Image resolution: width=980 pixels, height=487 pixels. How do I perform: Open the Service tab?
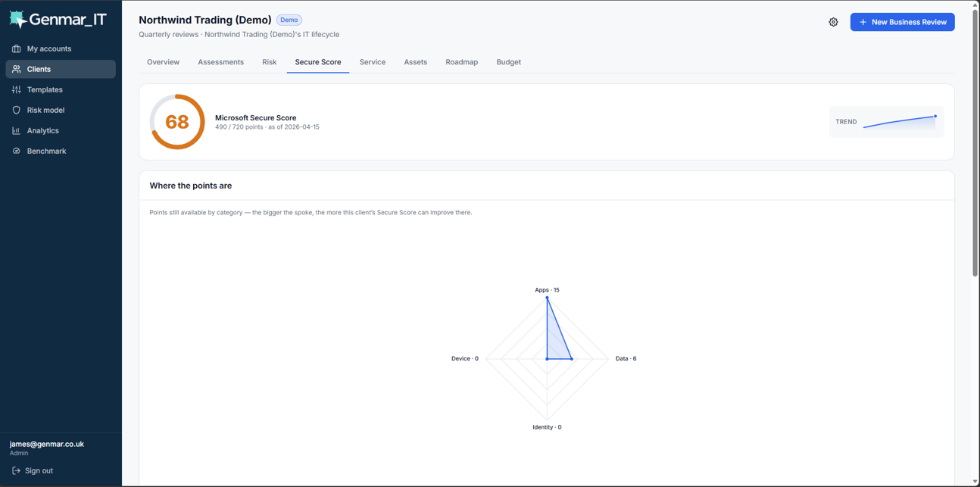pyautogui.click(x=372, y=62)
